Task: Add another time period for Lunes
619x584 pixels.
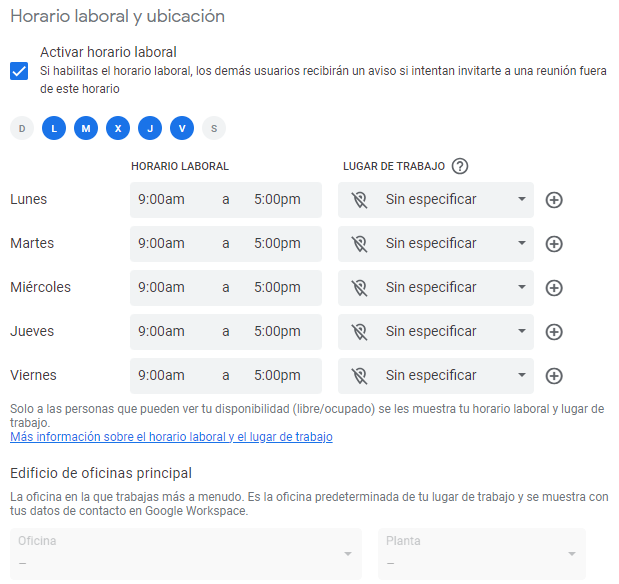Action: [x=554, y=200]
